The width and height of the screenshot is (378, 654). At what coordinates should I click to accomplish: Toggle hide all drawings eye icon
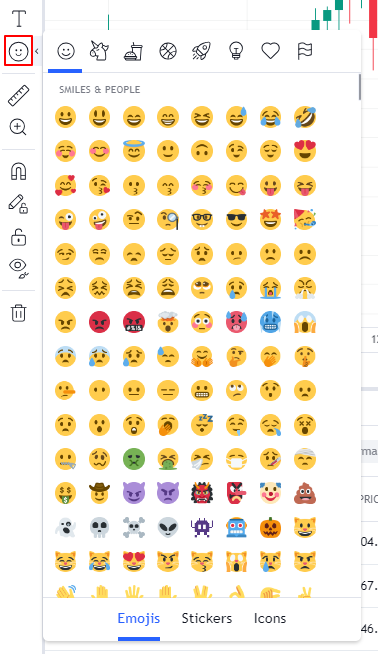18,269
